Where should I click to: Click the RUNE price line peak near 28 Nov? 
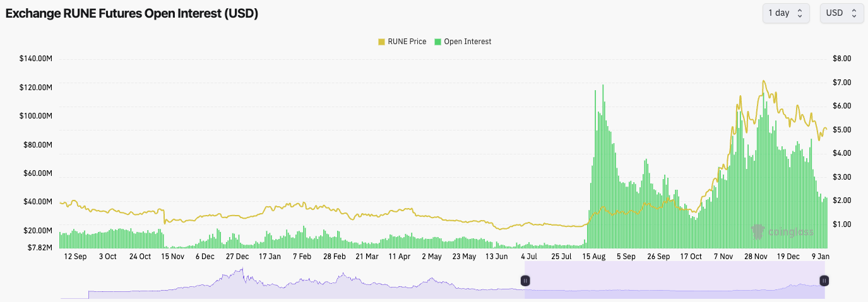point(764,81)
